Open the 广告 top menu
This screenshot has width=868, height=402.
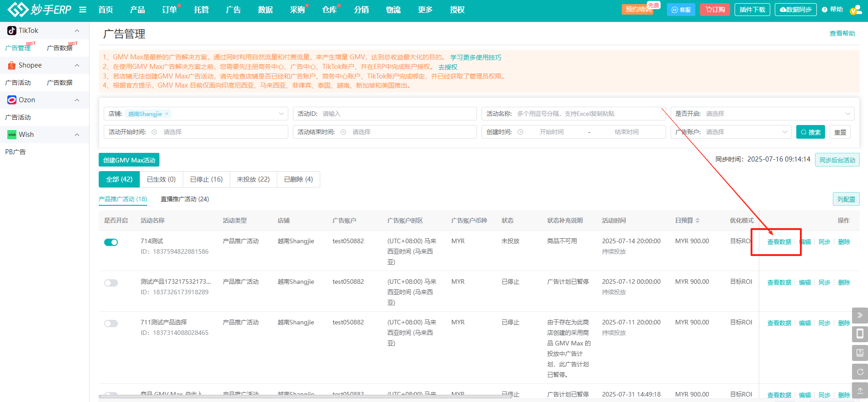[x=233, y=10]
